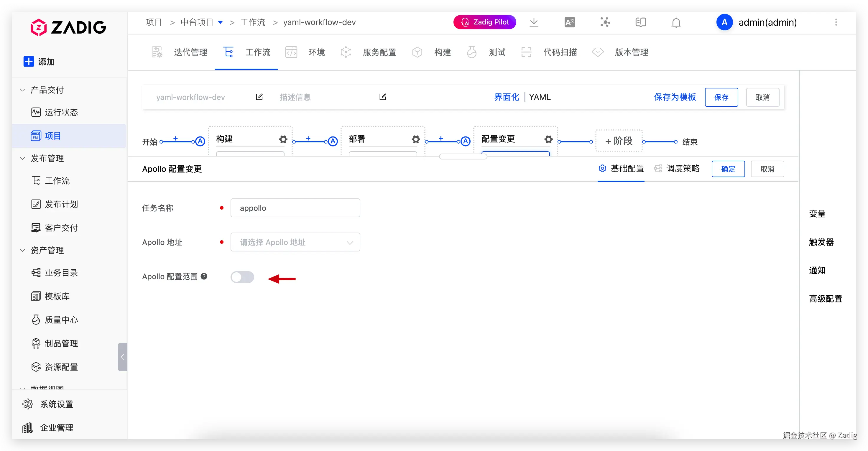Click the help icon beside Apollo 配置范围
This screenshot has width=868, height=451.
pyautogui.click(x=204, y=276)
